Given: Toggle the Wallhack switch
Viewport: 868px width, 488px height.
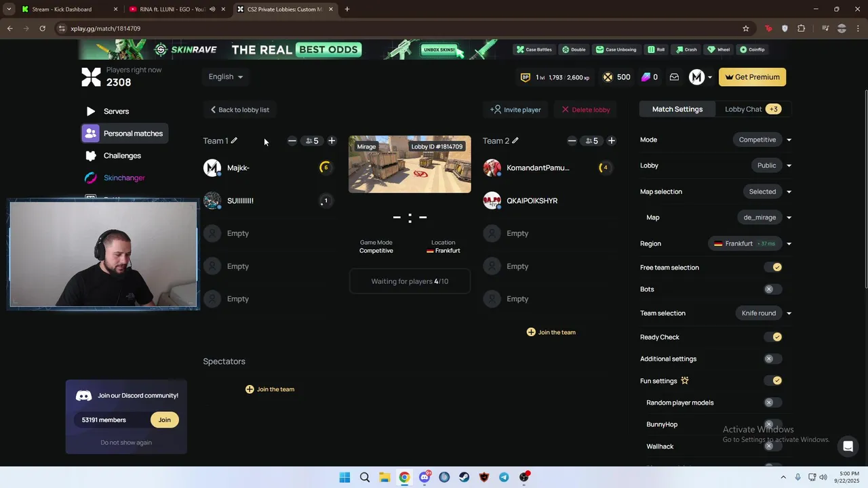Looking at the screenshot, I should 773,446.
